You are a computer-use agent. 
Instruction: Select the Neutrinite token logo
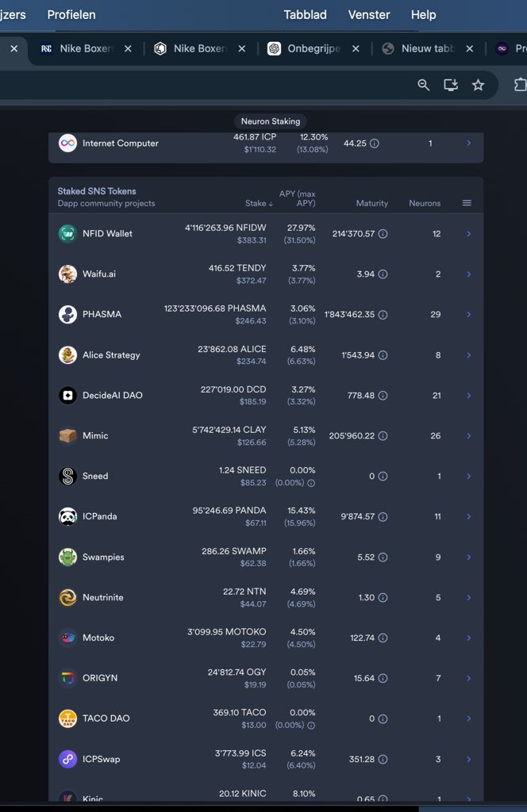click(67, 597)
